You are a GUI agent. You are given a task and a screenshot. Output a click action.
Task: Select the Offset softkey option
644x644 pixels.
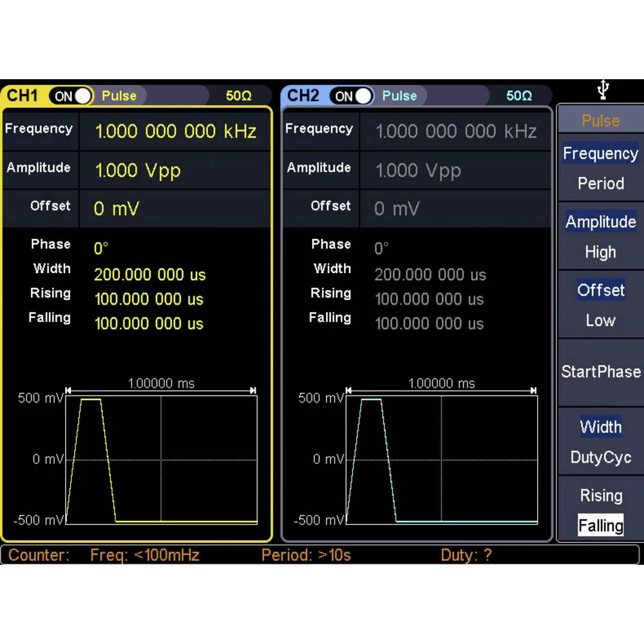(600, 290)
